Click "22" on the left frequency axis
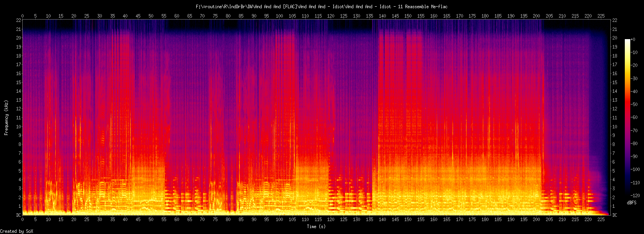The image size is (644, 234). point(18,20)
